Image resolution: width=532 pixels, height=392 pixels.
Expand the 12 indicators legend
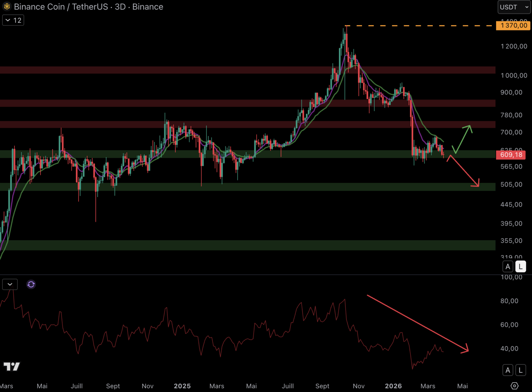13,20
